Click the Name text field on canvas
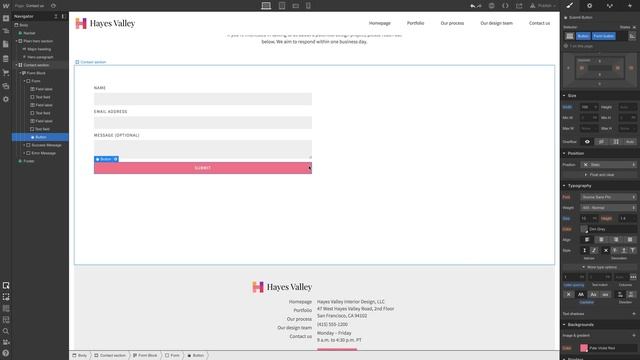The height and width of the screenshot is (360, 640). (x=203, y=99)
